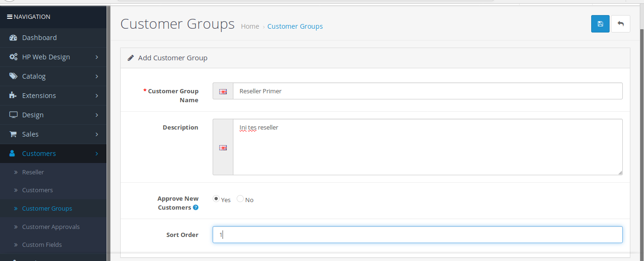Select Yes for Approve New Customers

216,199
